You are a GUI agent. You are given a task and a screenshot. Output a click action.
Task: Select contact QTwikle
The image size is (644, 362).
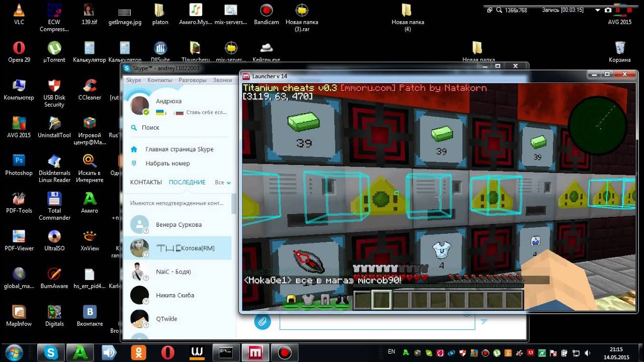tap(177, 319)
